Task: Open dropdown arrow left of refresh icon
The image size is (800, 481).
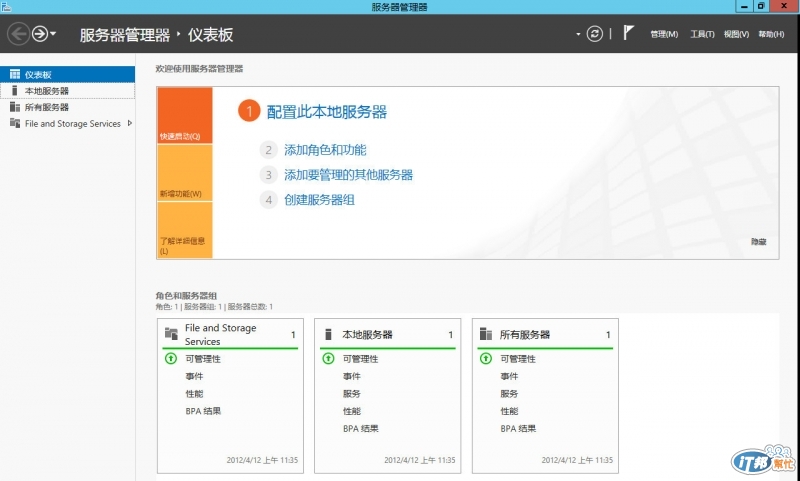Action: coord(578,35)
